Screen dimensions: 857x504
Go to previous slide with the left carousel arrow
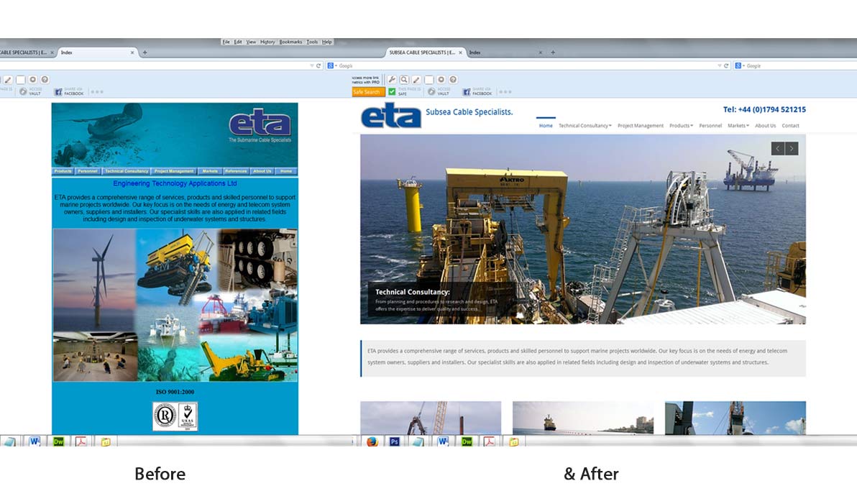(x=778, y=149)
